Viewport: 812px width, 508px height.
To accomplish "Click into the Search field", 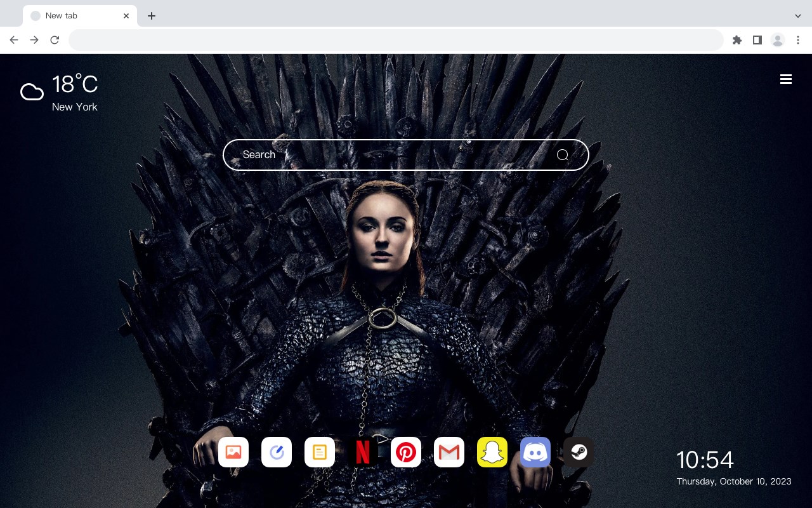I will click(406, 155).
